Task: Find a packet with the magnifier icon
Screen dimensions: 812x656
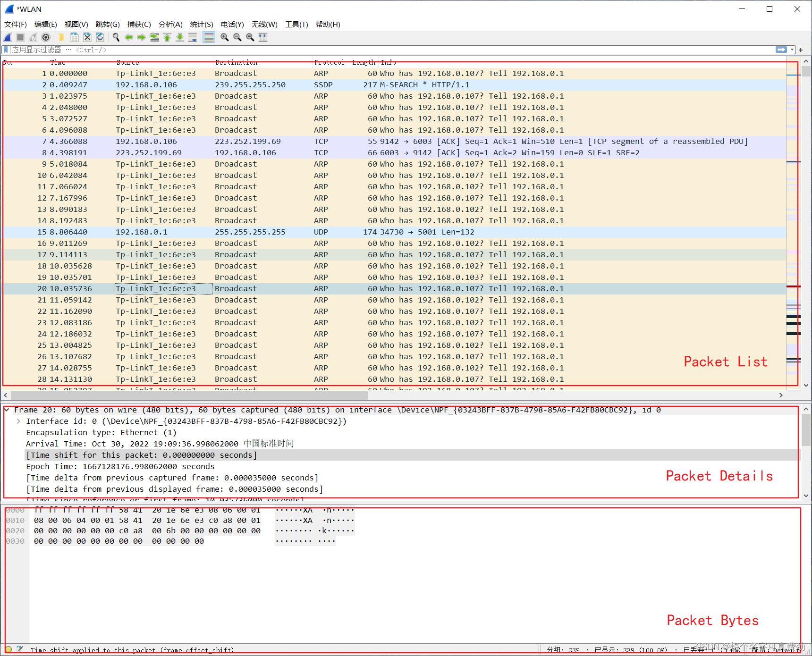Action: [x=116, y=37]
